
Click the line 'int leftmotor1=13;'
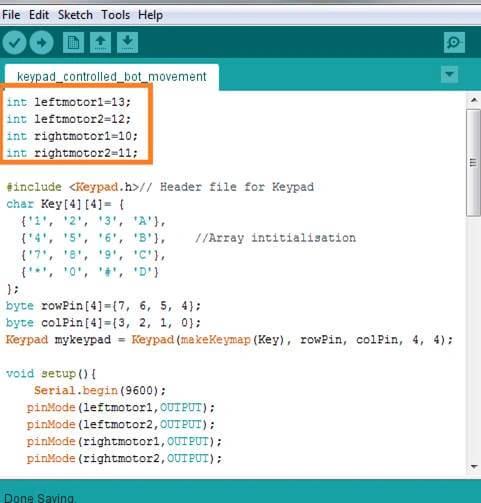[69, 102]
